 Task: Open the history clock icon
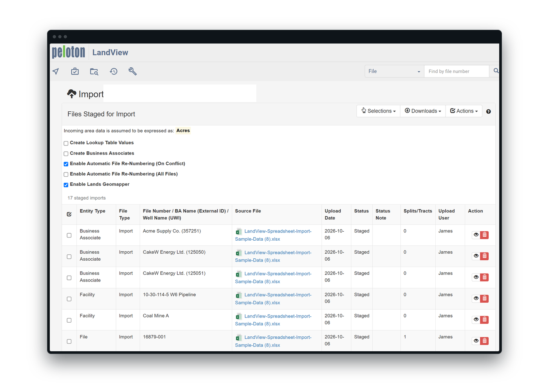coord(114,71)
